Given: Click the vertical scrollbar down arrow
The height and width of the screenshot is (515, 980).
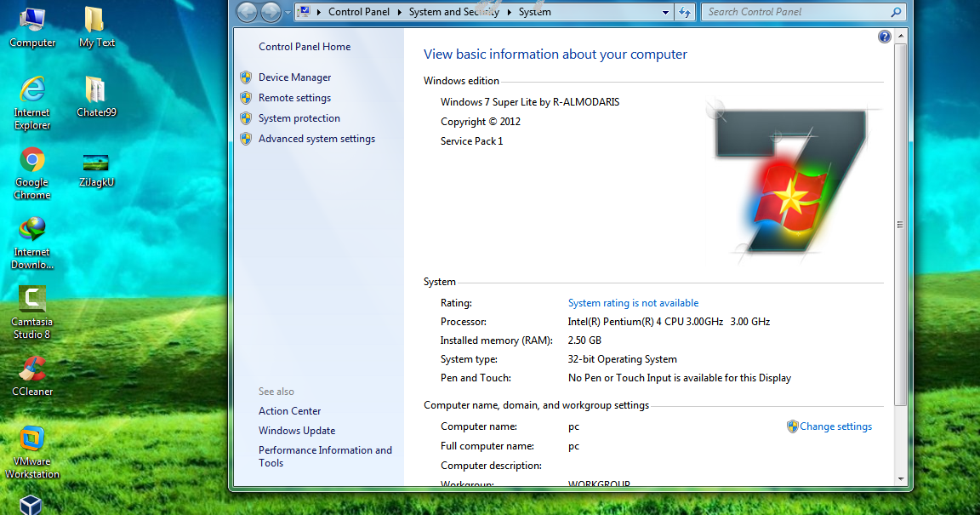Looking at the screenshot, I should (901, 478).
